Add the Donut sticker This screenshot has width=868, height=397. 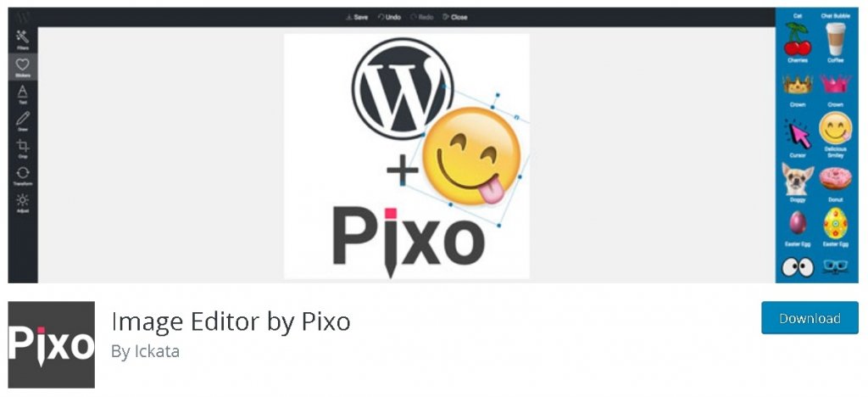click(x=835, y=182)
